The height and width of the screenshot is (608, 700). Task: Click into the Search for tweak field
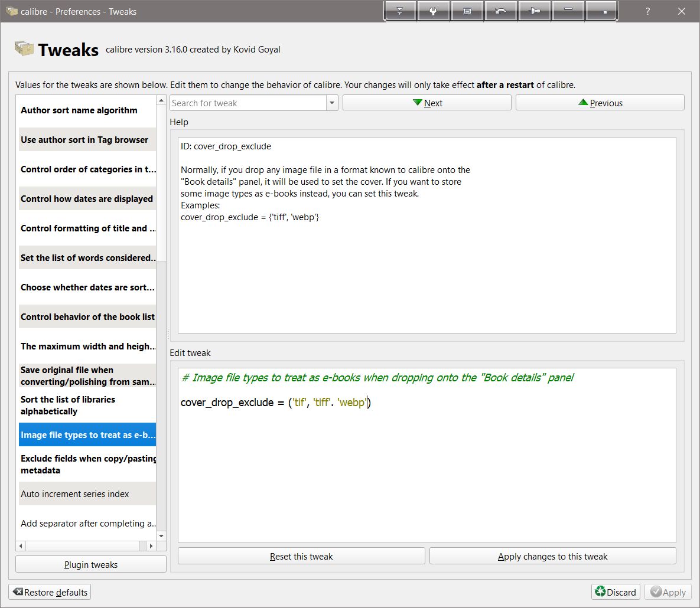(248, 103)
